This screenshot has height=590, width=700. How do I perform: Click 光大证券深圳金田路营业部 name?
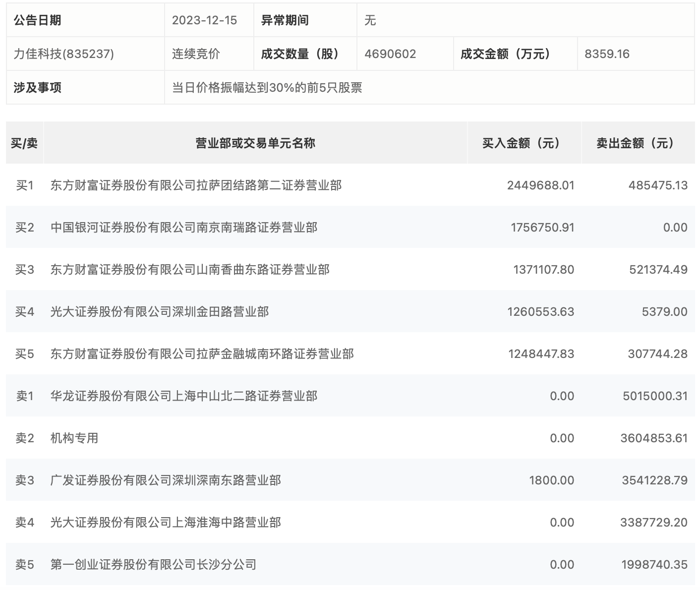pyautogui.click(x=160, y=312)
